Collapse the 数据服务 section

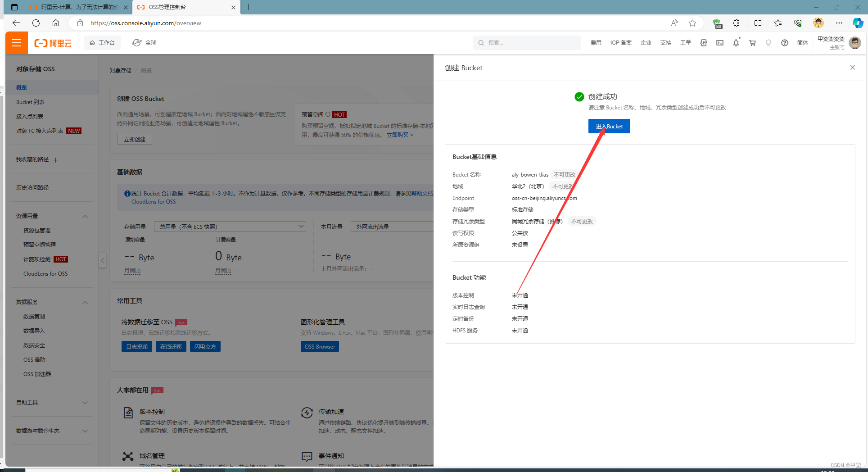tap(85, 302)
